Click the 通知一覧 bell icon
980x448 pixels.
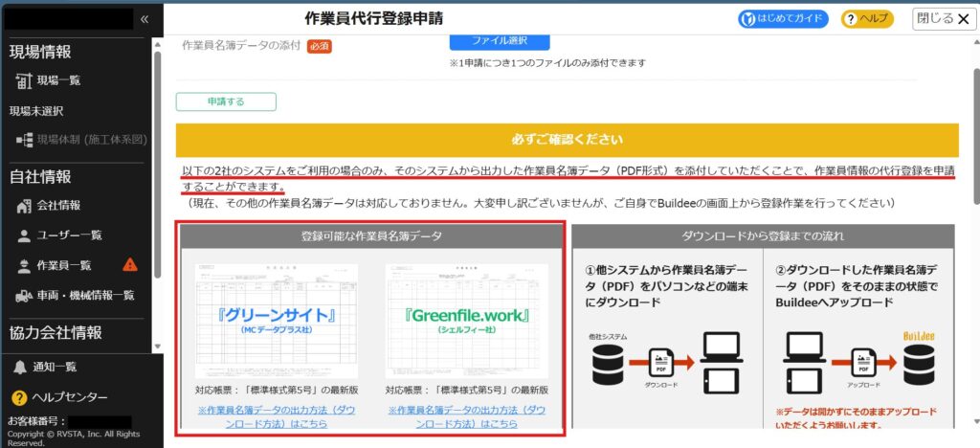(x=20, y=368)
